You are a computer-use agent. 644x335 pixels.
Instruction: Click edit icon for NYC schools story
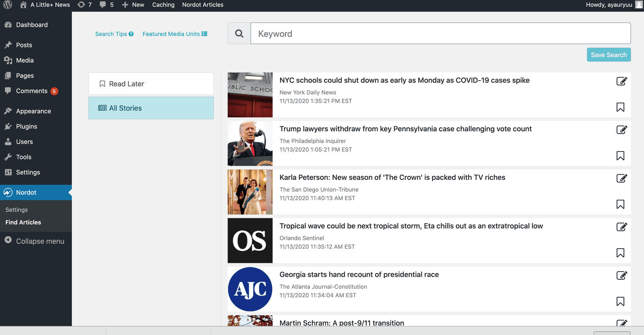click(x=622, y=81)
